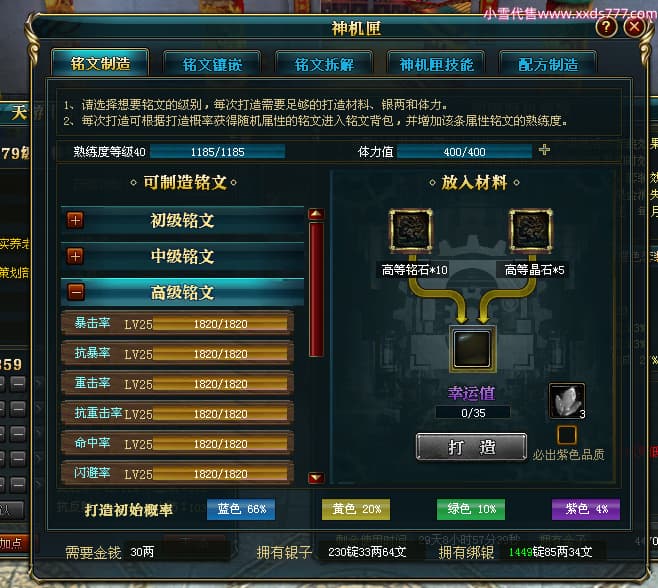The image size is (658, 588).
Task: Click the white crystal item icon
Action: 567,401
